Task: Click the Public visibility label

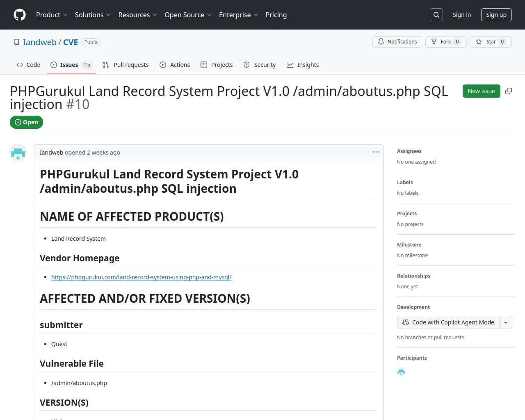Action: (91, 42)
